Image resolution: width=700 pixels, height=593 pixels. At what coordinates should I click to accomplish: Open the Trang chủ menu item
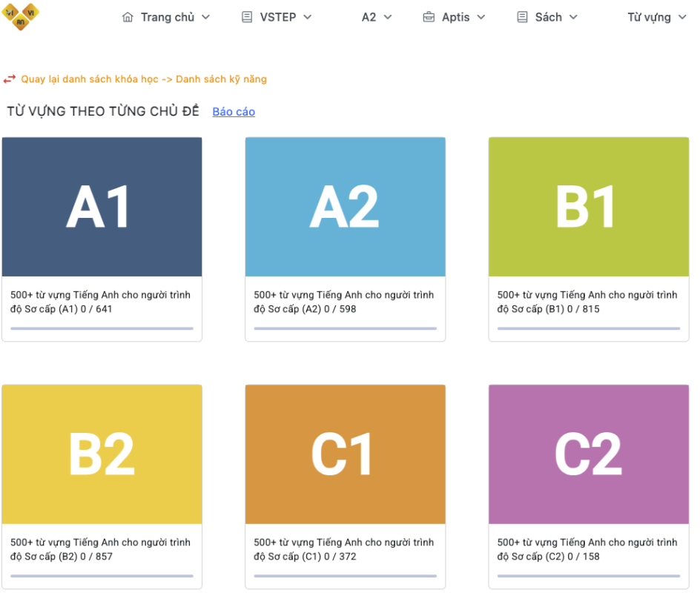168,17
